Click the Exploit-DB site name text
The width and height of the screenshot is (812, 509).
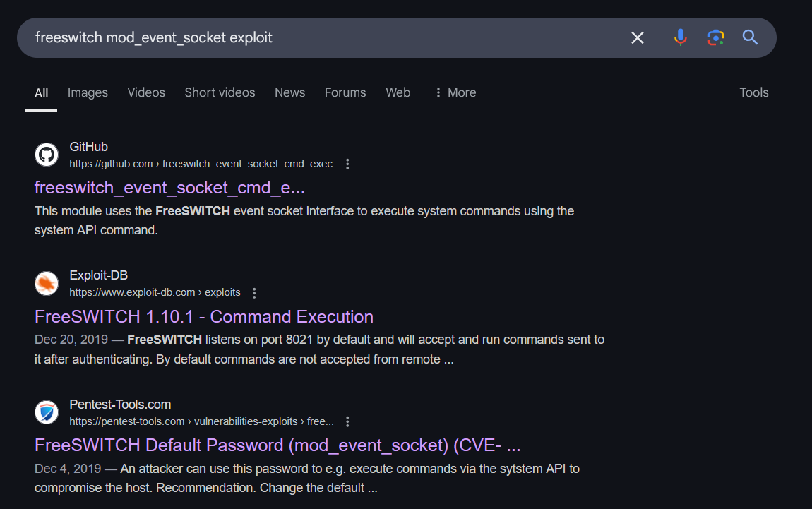(x=98, y=275)
